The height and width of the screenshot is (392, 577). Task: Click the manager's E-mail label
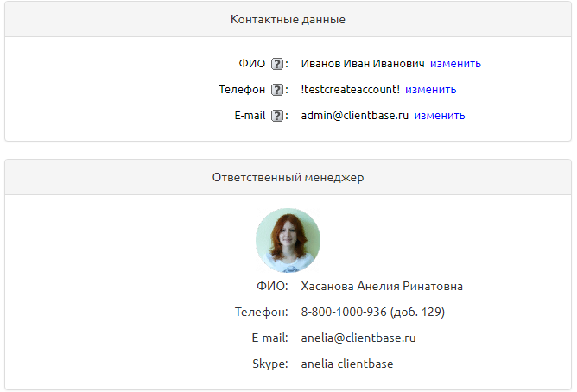[x=263, y=338]
